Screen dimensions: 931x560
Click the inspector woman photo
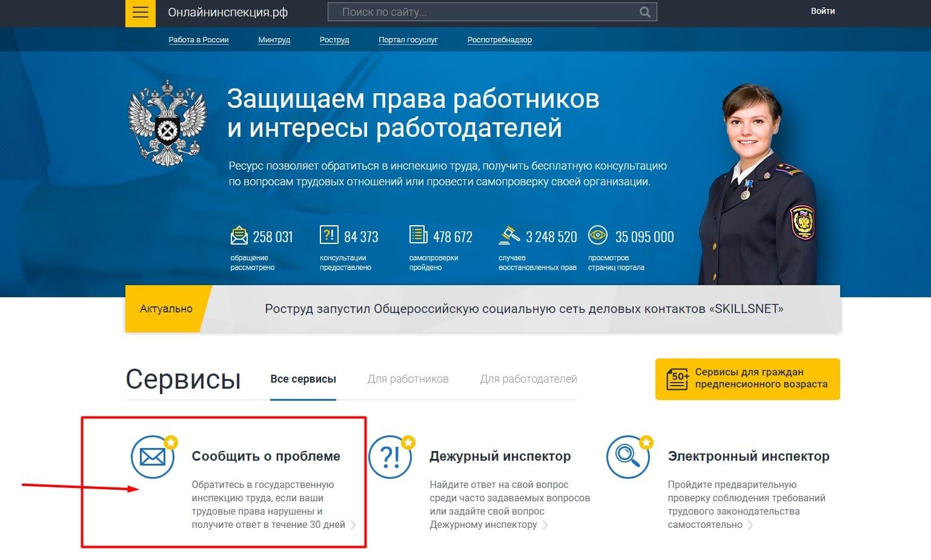click(757, 185)
